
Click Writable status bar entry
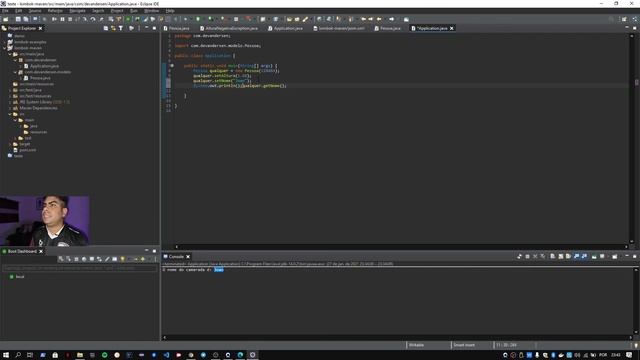(x=416, y=345)
